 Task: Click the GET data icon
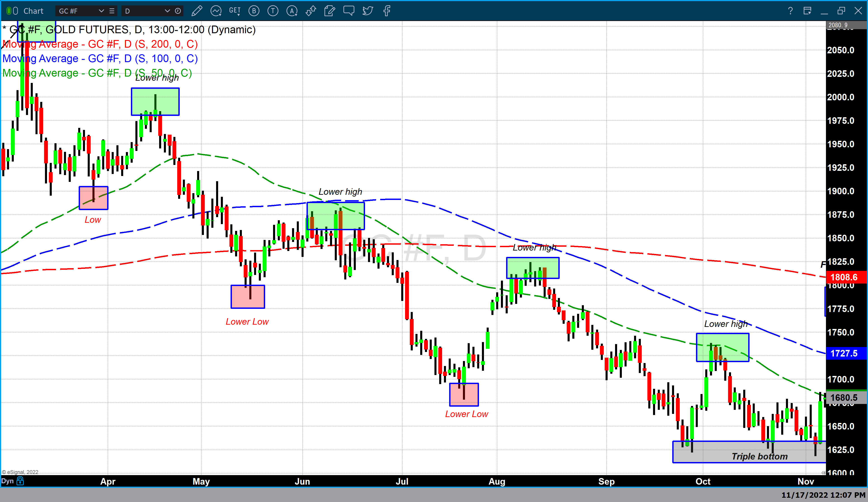(x=235, y=11)
